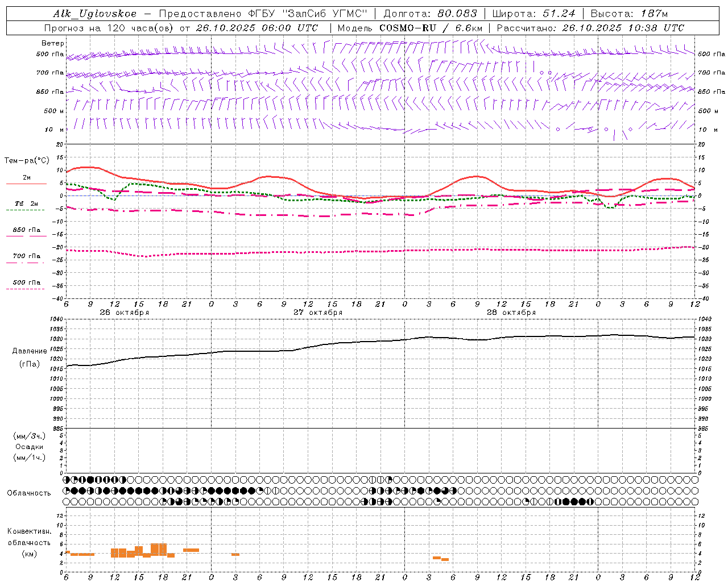This screenshot has width=728, height=582.
Task: Select the model name COSMO-RU / 6.6км
Action: [431, 28]
